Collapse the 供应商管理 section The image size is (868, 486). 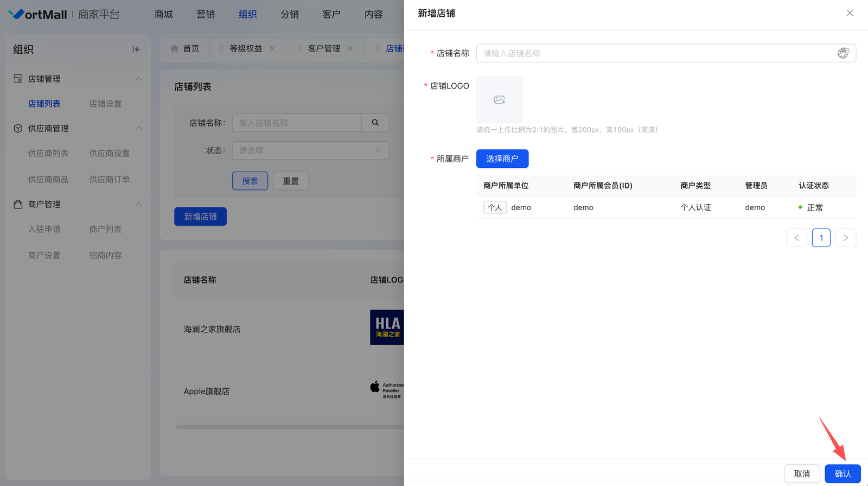(138, 128)
